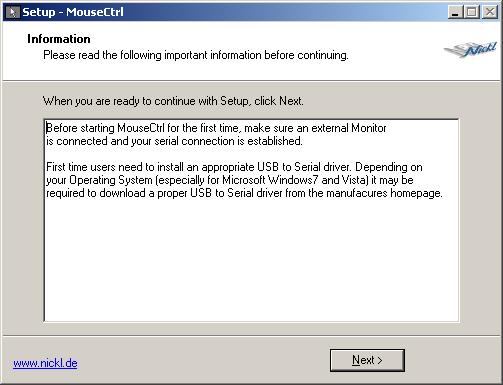This screenshot has height=385, width=503.
Task: Click the word Monitor in the text
Action: [x=369, y=128]
